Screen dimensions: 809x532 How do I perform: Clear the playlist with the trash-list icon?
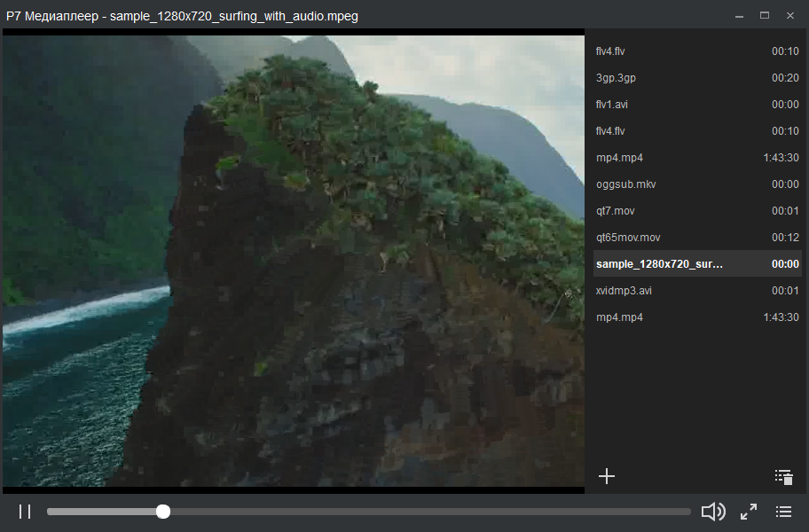pos(783,476)
